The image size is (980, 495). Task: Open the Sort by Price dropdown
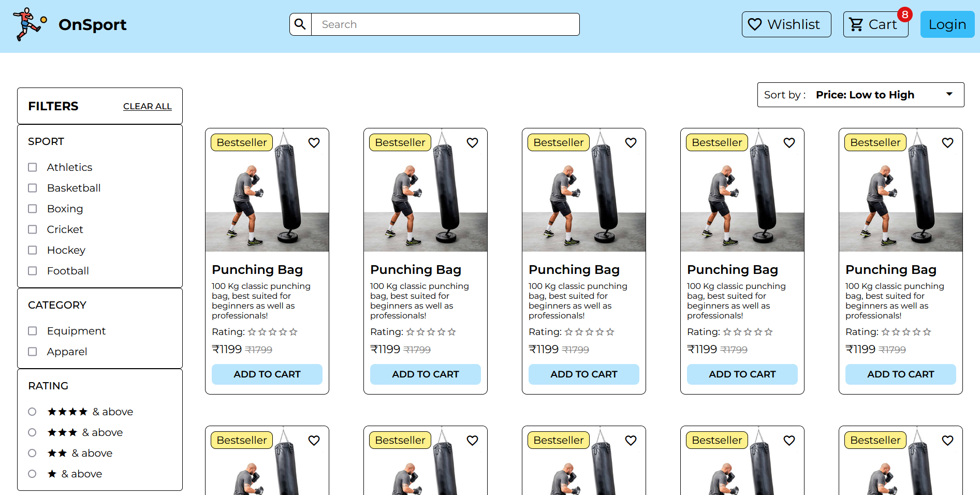[x=860, y=95]
